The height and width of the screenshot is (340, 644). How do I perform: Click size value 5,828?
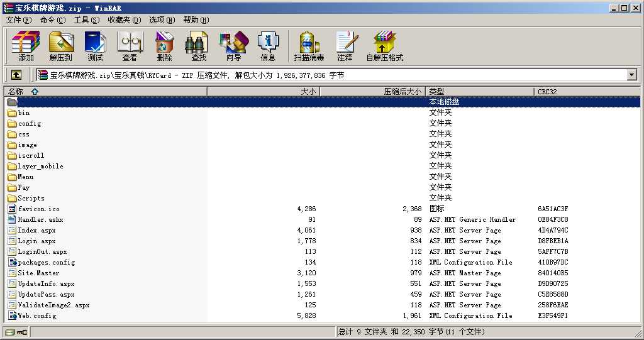click(306, 315)
